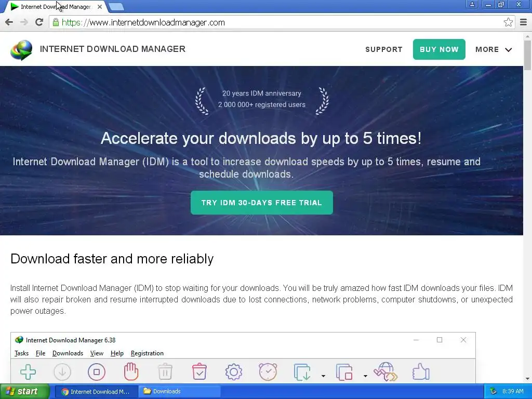The height and width of the screenshot is (399, 532).
Task: Click the scrollbar down arrow
Action: pos(528,379)
